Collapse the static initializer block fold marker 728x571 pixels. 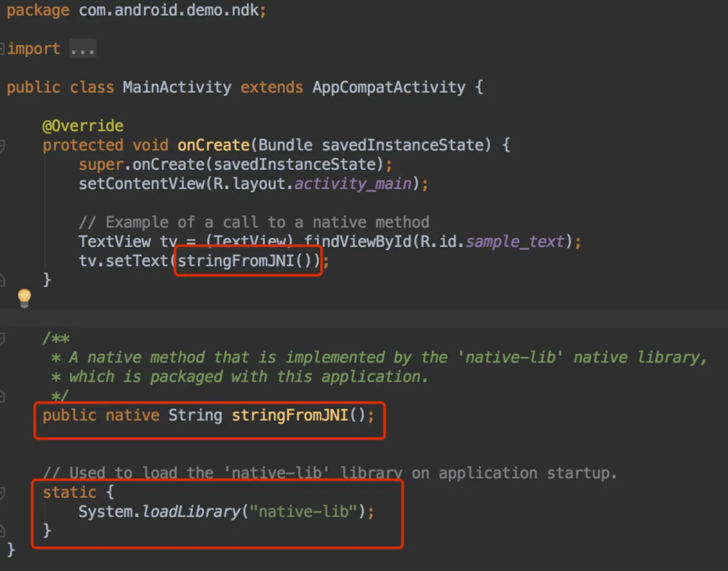pyautogui.click(x=2, y=492)
